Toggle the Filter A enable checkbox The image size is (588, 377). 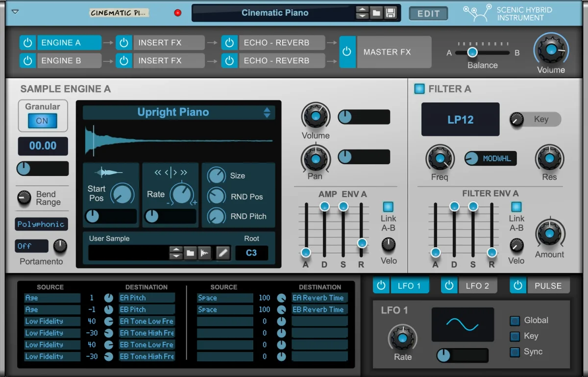[x=419, y=89]
